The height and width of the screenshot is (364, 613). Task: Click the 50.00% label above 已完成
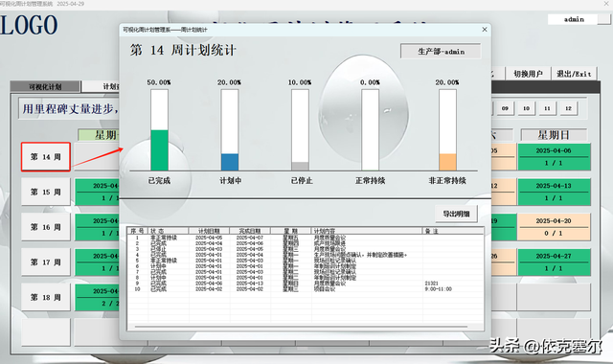point(159,82)
